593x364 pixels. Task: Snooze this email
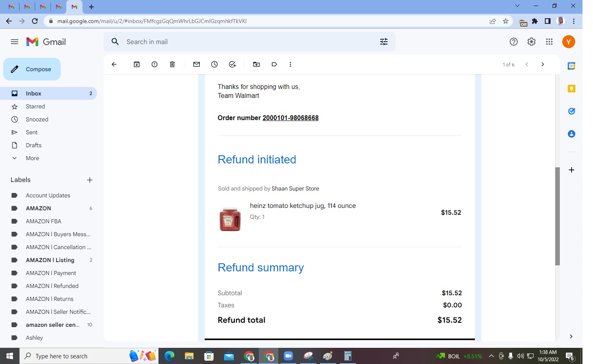[214, 64]
